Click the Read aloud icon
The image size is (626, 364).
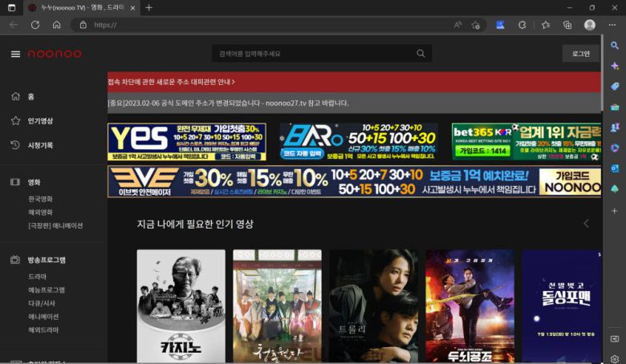tap(457, 25)
